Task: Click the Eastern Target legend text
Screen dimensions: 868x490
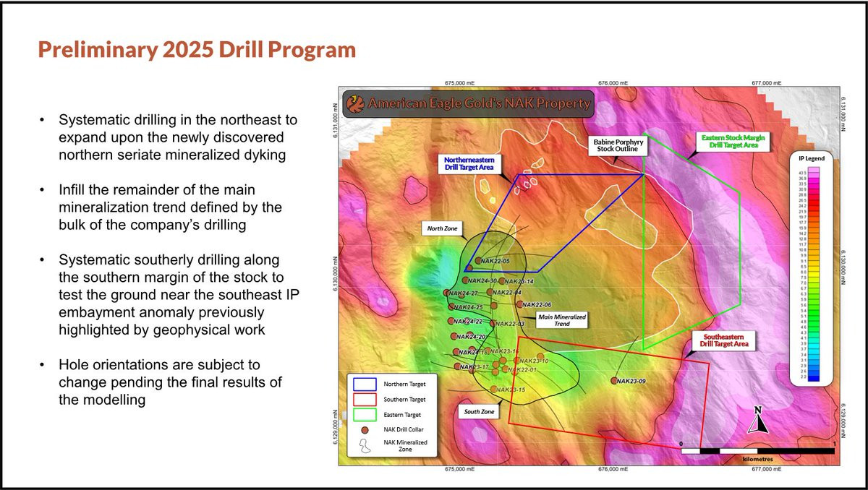Action: 403,415
